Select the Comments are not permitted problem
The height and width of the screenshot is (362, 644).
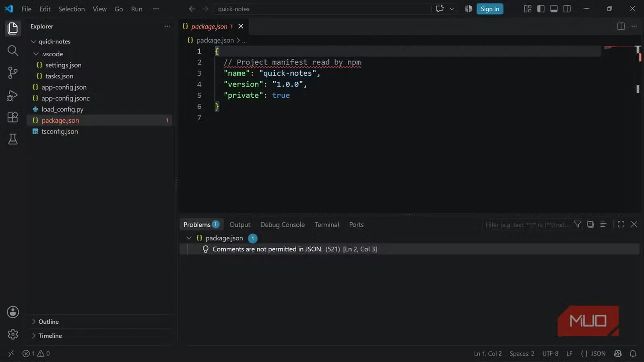410,249
